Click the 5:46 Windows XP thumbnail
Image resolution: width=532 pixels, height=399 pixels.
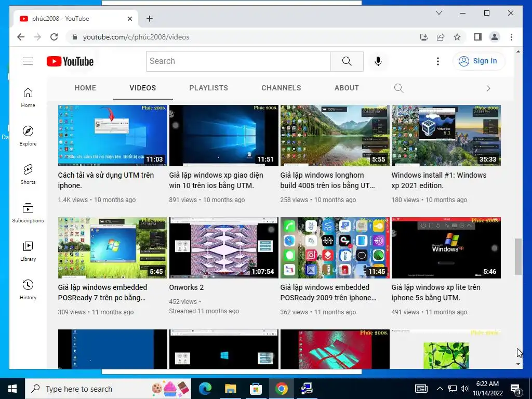pyautogui.click(x=446, y=248)
